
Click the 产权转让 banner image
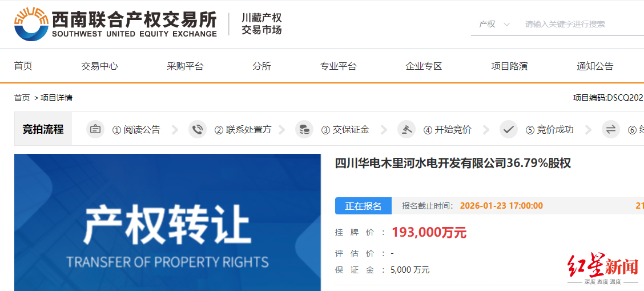[168, 222]
